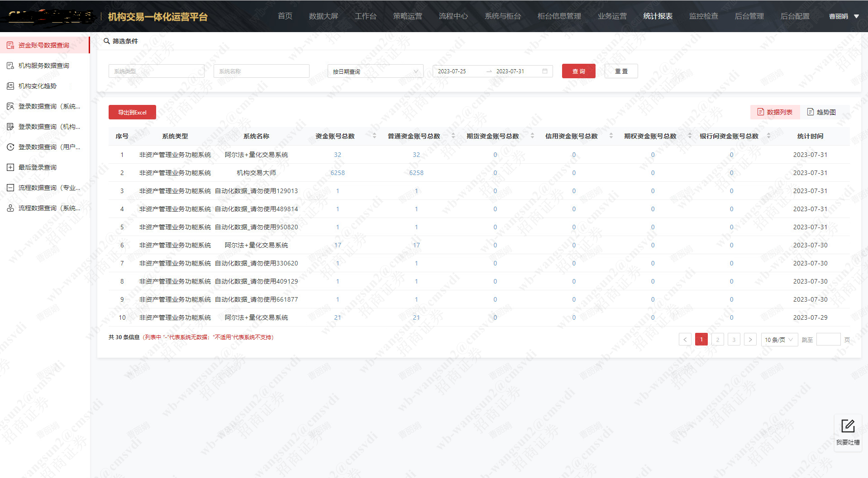This screenshot has width=868, height=478.
Task: Click the 跳至 page number input
Action: coord(829,340)
